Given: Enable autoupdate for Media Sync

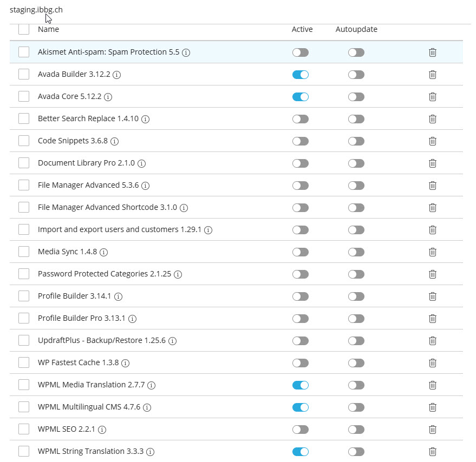Looking at the screenshot, I should (356, 252).
